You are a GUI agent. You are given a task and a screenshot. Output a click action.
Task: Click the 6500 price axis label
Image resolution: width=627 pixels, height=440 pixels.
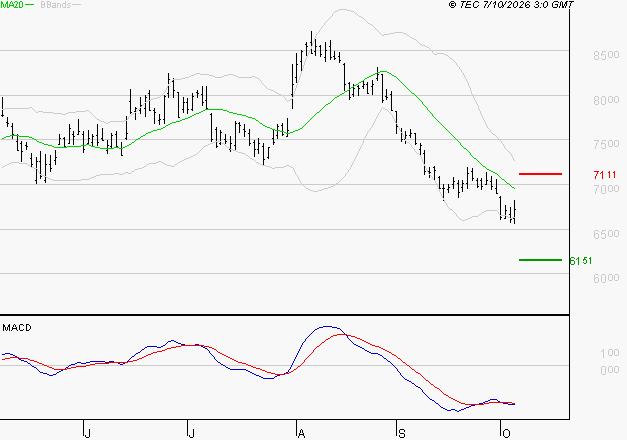point(606,234)
